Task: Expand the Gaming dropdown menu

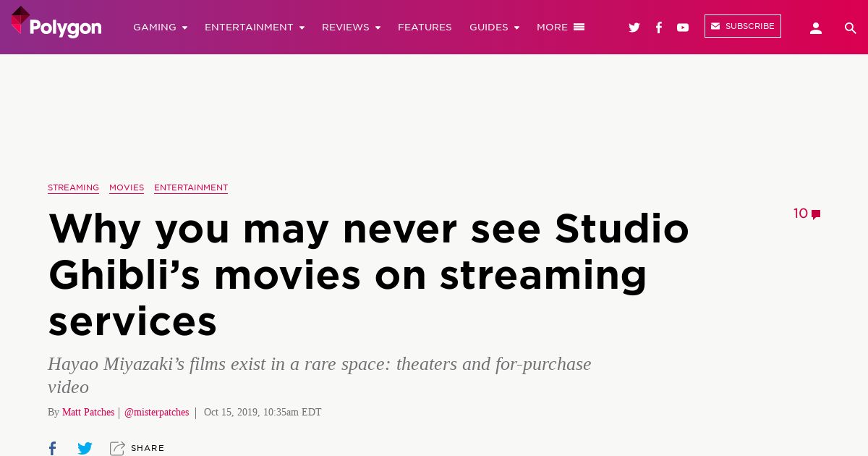Action: tap(160, 28)
